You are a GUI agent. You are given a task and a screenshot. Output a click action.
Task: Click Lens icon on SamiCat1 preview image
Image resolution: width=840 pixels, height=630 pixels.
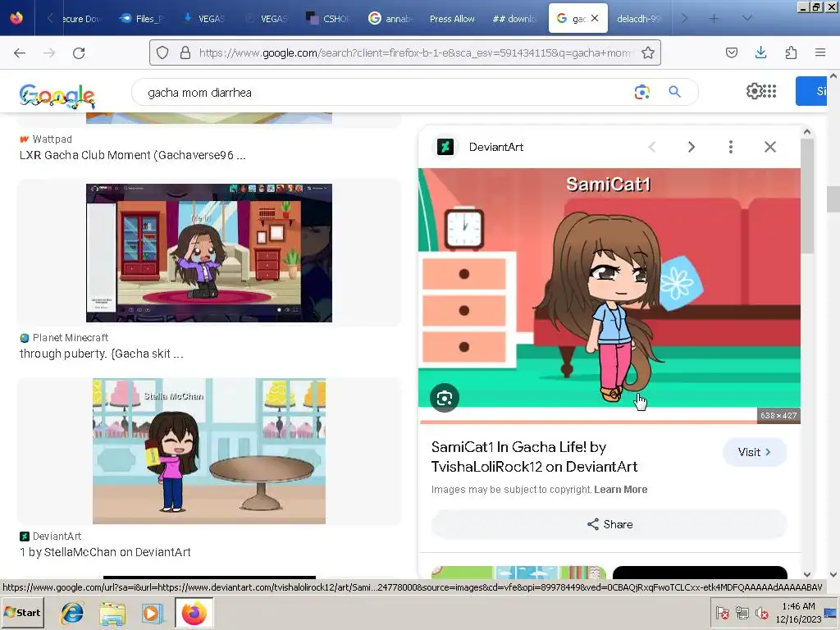click(x=445, y=398)
